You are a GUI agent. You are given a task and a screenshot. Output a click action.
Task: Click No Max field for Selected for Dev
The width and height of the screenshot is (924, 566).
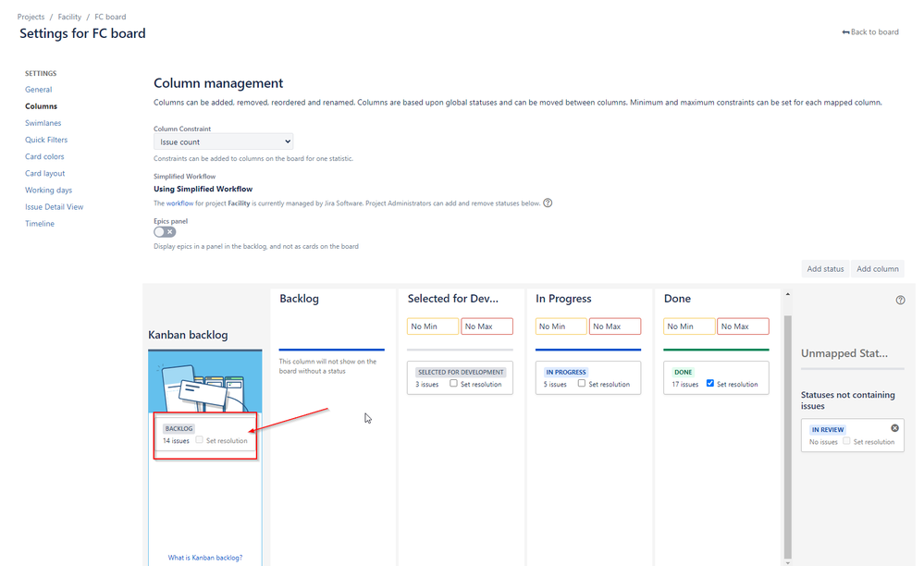pyautogui.click(x=487, y=326)
